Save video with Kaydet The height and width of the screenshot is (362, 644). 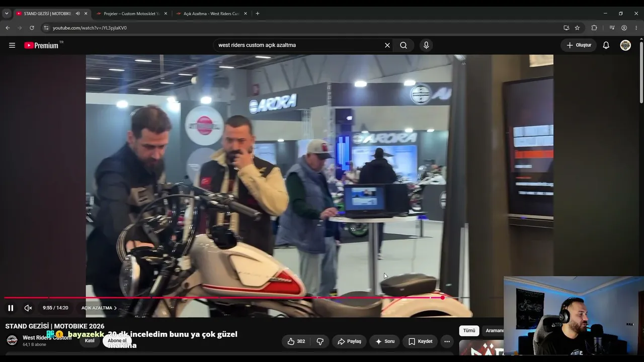tap(420, 341)
